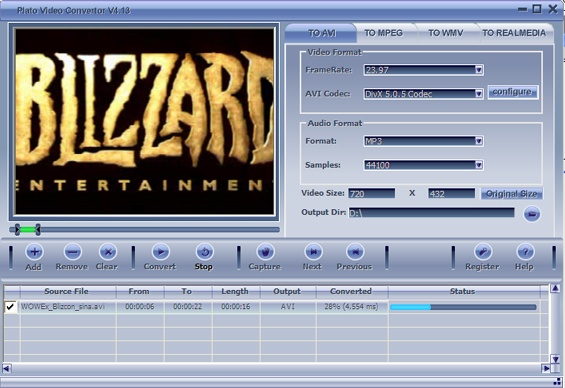The height and width of the screenshot is (388, 565).
Task: Browse output directory with folder icon
Action: 532,214
